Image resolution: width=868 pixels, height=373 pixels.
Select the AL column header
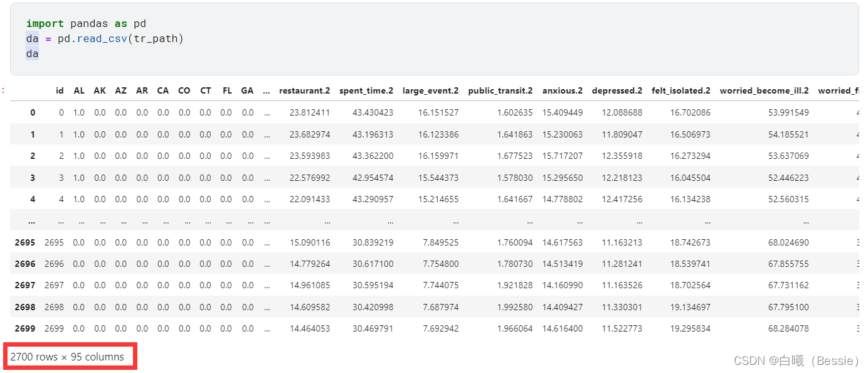[78, 90]
